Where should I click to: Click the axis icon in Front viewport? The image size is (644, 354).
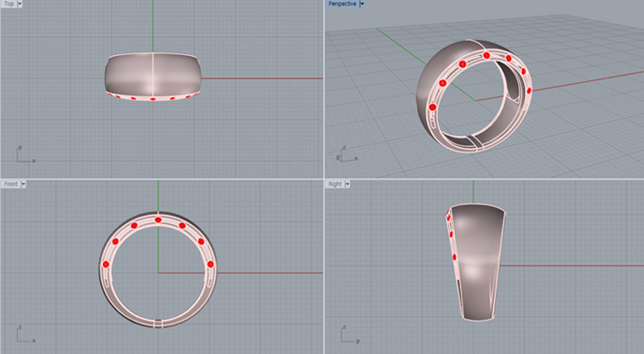point(25,334)
